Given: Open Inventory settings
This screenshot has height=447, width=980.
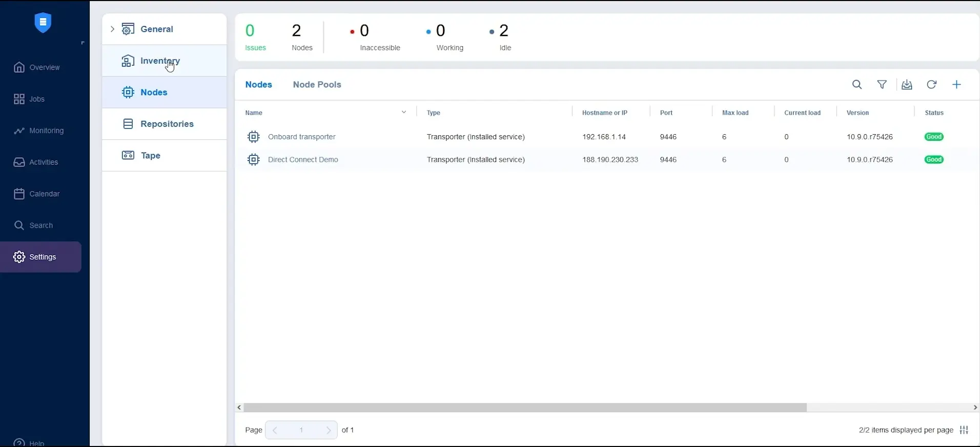Looking at the screenshot, I should pos(164,61).
